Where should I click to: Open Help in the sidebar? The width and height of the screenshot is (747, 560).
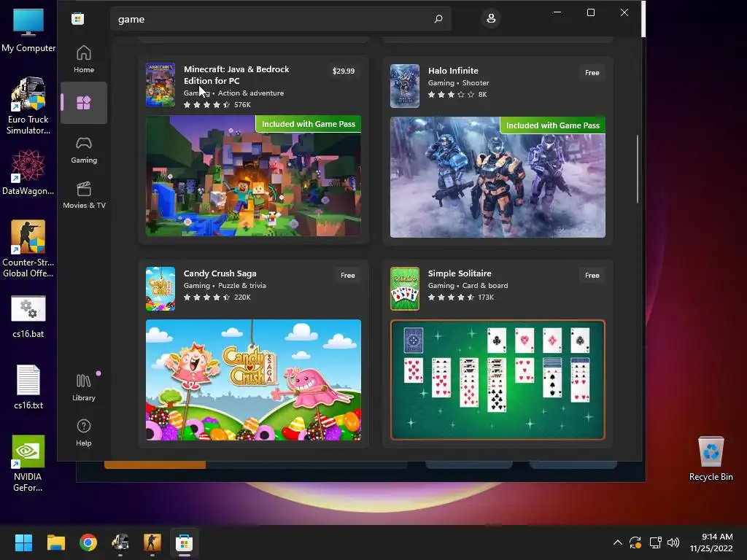[x=84, y=432]
